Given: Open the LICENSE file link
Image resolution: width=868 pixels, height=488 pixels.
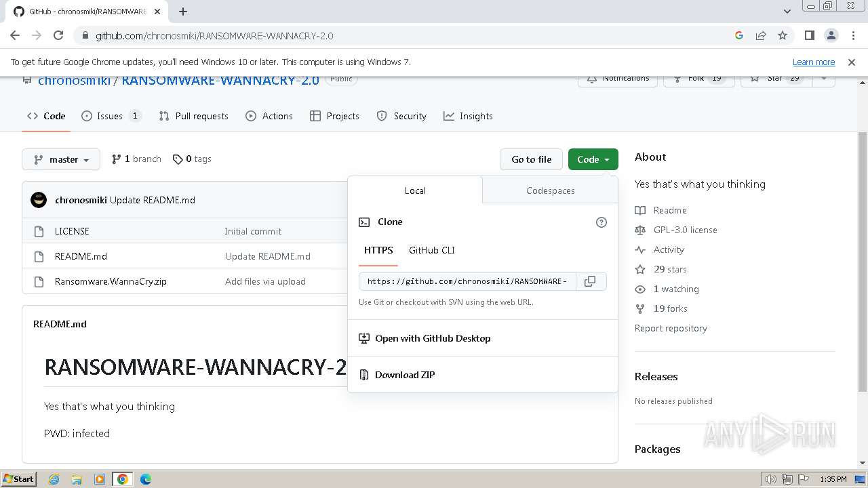Looking at the screenshot, I should point(72,231).
